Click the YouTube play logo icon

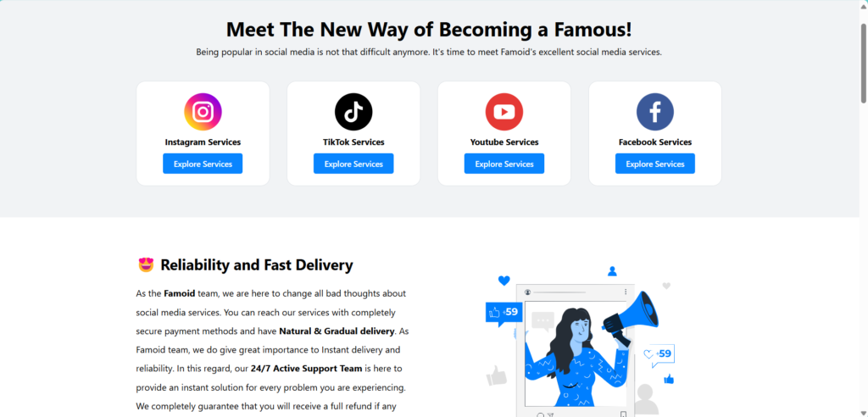[x=504, y=112]
